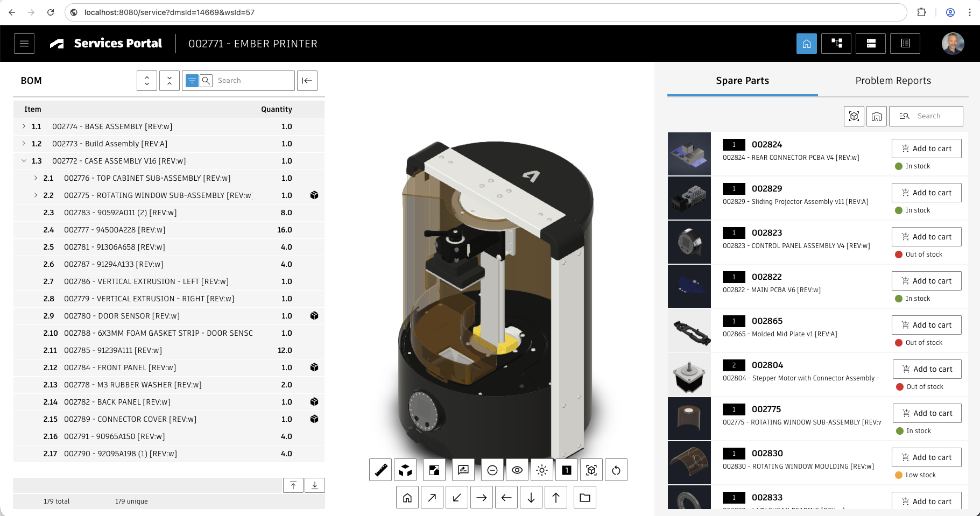
Task: Open the markup annotation tool
Action: [x=463, y=470]
